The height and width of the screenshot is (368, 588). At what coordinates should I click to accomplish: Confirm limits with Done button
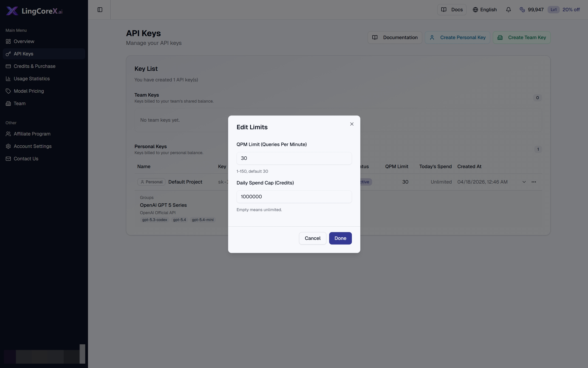[x=340, y=238]
